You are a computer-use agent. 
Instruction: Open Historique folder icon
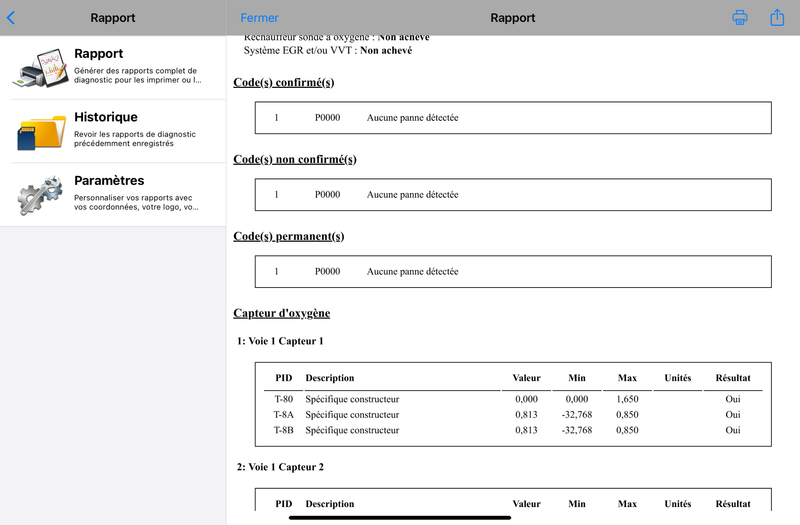[x=41, y=132]
